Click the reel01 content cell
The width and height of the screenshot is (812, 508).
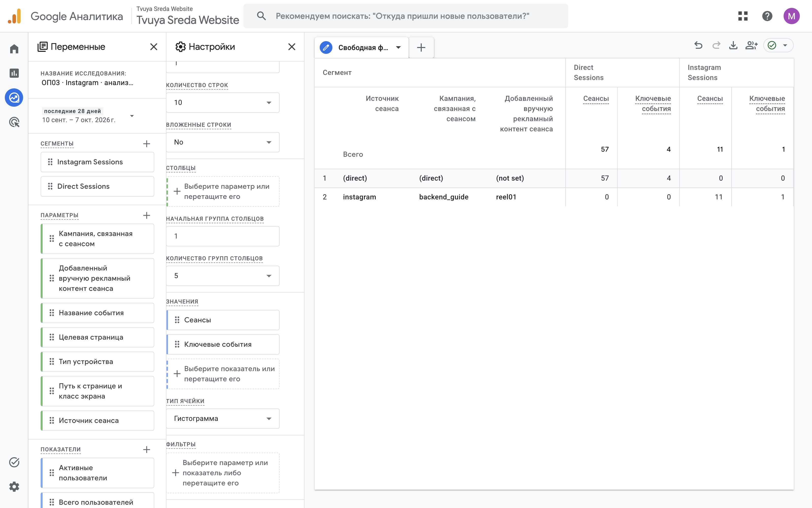(506, 197)
